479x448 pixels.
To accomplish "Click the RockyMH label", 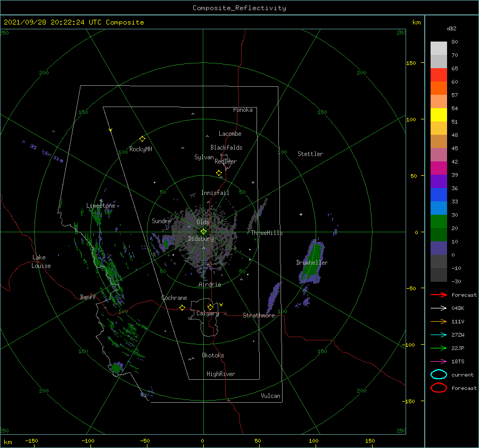I will (x=141, y=149).
